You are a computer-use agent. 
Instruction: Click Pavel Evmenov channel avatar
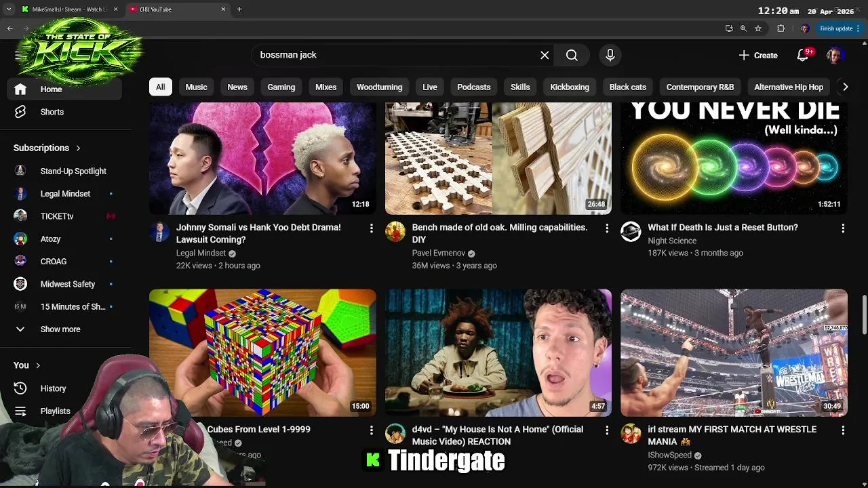(395, 232)
